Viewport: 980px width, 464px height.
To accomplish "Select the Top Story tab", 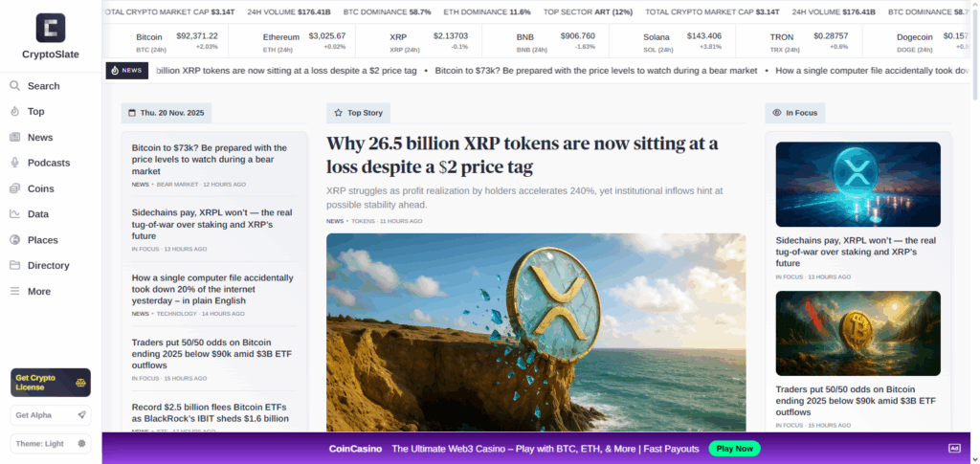I will coord(358,113).
